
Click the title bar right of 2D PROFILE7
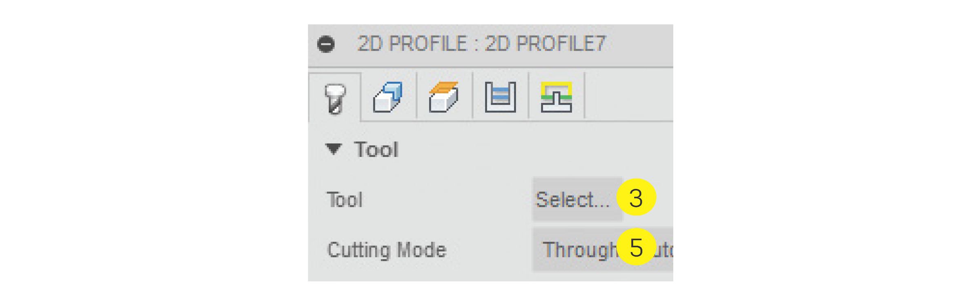pyautogui.click(x=641, y=44)
